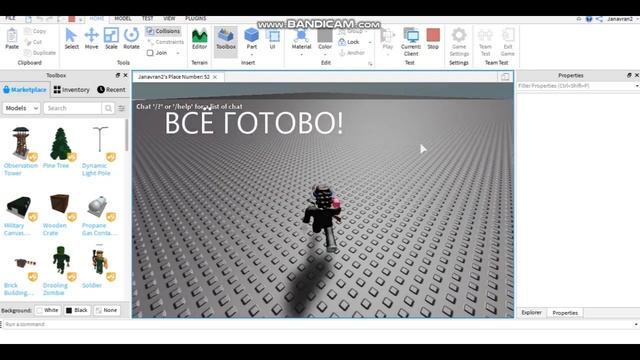Switch to the VIEW ribbon tab
Screen dimensions: 640x360
pos(169,18)
